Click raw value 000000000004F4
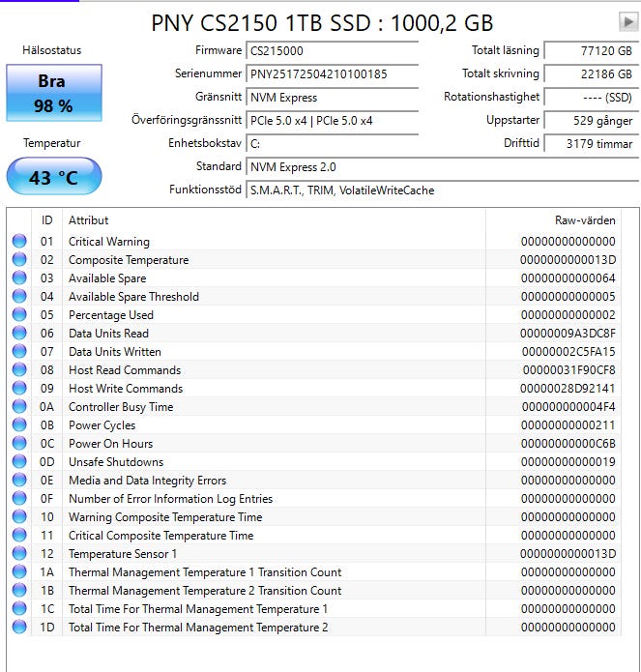 [x=568, y=407]
